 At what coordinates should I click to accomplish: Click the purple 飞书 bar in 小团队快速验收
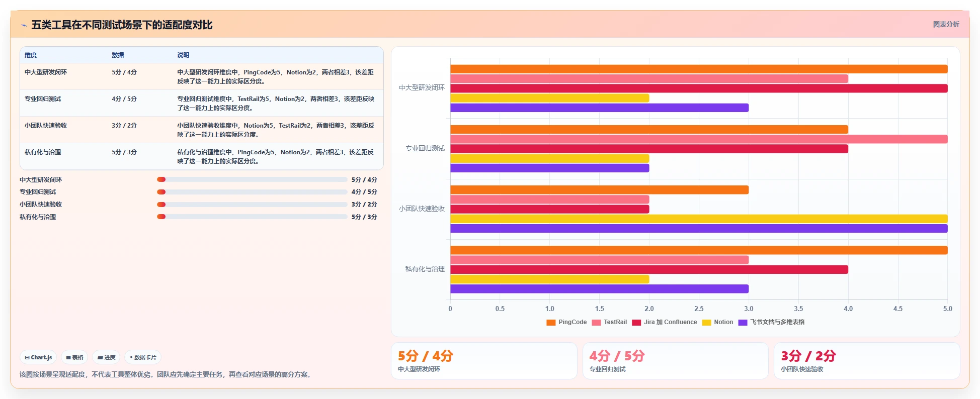click(x=699, y=229)
